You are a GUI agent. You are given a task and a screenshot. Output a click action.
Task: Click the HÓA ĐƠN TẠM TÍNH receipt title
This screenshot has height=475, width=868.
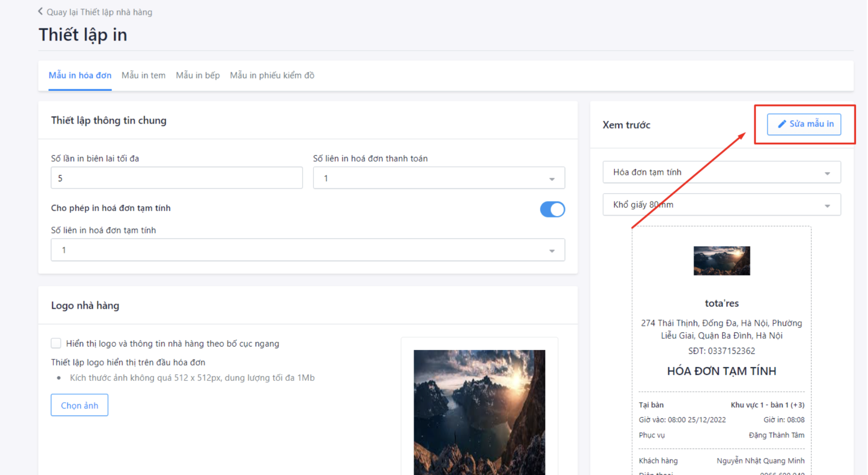pos(722,371)
